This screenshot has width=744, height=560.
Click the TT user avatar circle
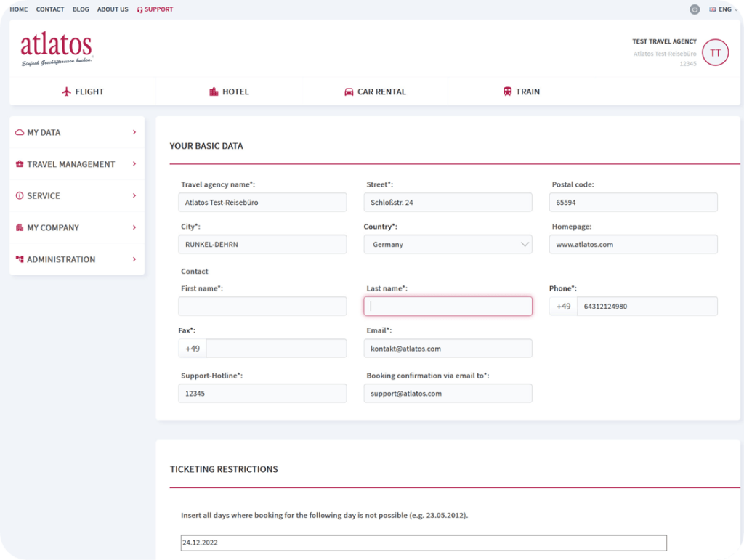(715, 53)
